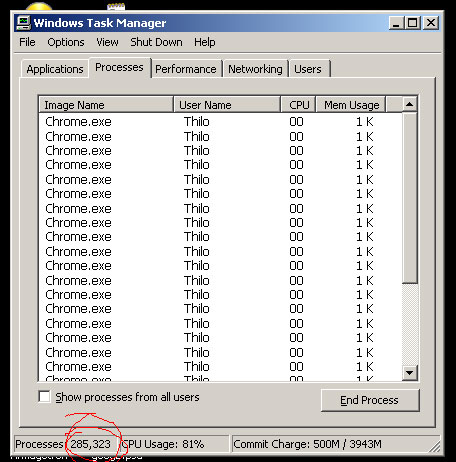The width and height of the screenshot is (456, 462).
Task: Click the Task Manager title bar icon
Action: point(23,23)
